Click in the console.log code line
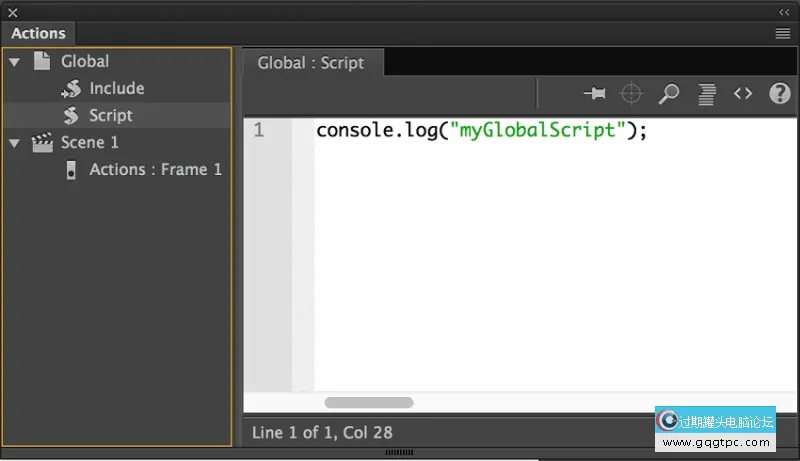This screenshot has height=461, width=800. pos(481,130)
